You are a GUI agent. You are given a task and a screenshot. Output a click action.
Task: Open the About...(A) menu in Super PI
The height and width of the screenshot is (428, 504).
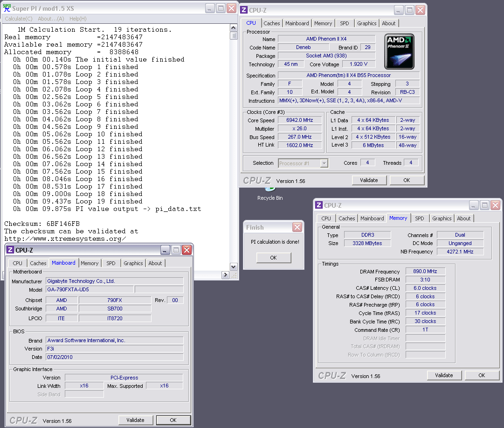pos(51,19)
